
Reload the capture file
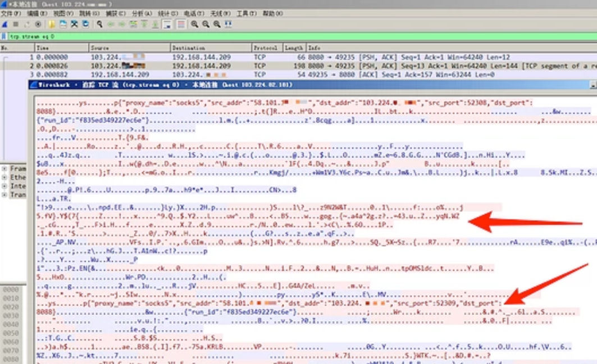(x=86, y=24)
